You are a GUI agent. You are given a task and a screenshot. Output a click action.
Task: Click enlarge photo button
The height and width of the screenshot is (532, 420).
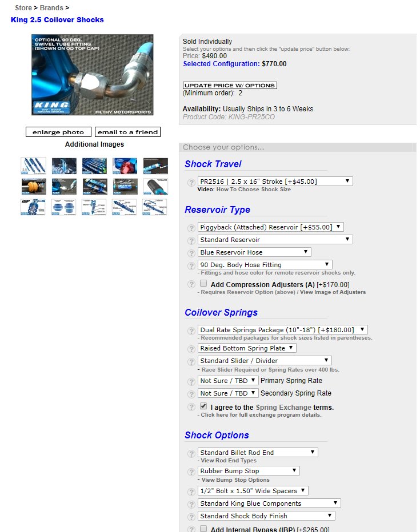(x=58, y=132)
